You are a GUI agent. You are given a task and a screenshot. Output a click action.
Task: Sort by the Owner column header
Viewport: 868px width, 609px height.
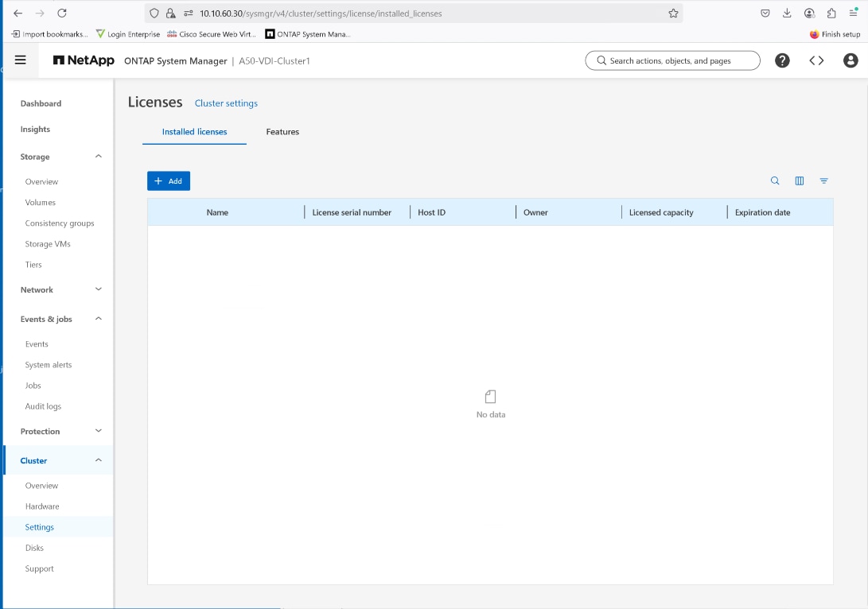click(x=535, y=212)
